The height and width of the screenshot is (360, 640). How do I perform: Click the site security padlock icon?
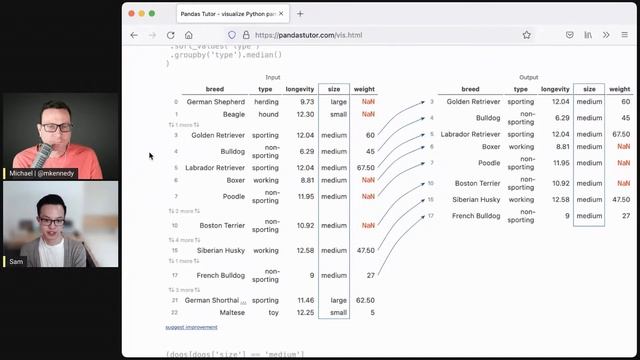246,35
